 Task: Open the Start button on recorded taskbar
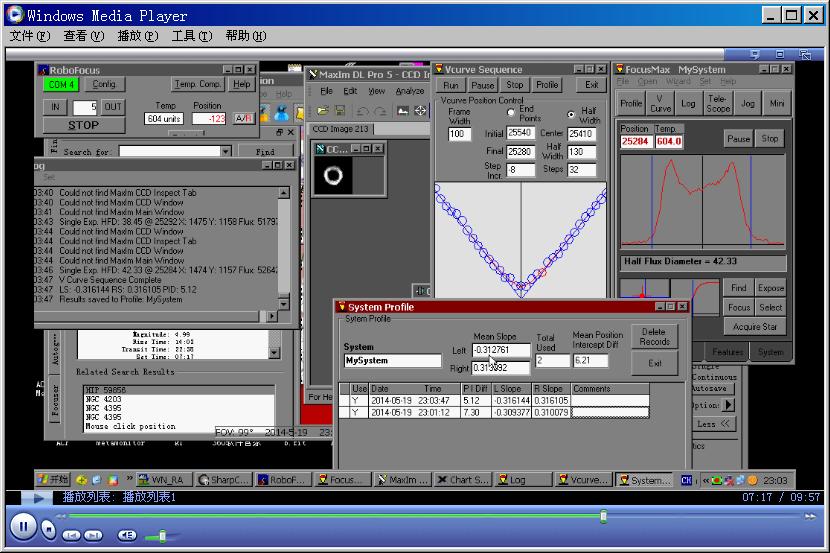pyautogui.click(x=53, y=479)
